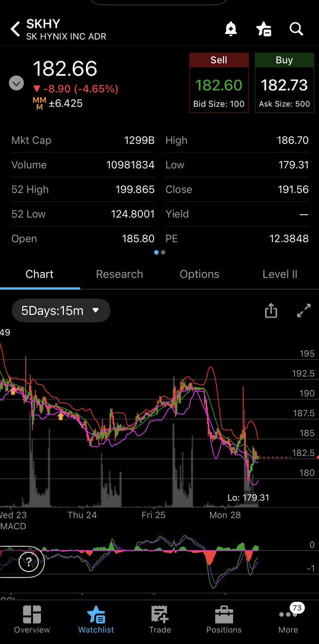Tap the second page indicator dot

[163, 252]
